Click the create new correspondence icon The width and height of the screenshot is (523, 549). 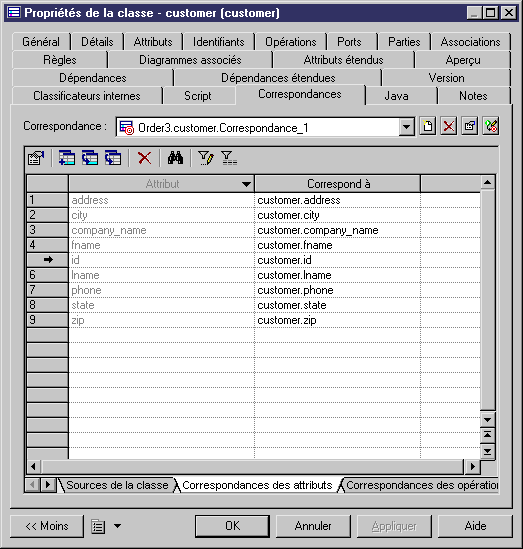(x=427, y=126)
